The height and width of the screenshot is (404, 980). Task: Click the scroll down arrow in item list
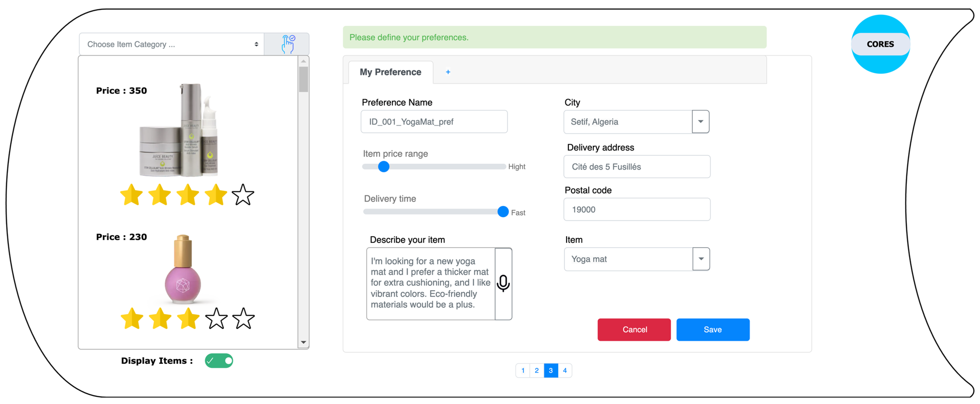303,342
